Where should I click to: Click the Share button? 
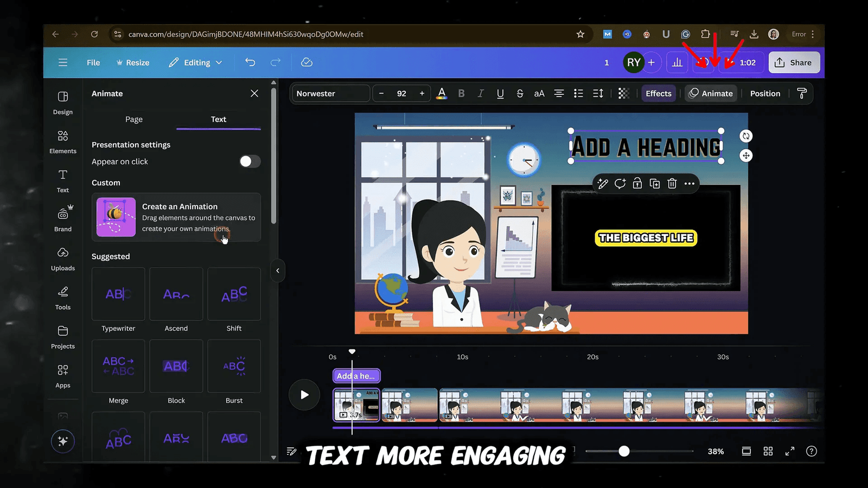point(794,62)
